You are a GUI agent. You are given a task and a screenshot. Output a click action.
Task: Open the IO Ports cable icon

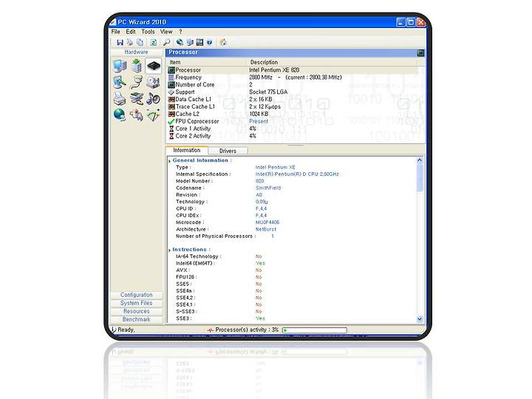point(137,82)
